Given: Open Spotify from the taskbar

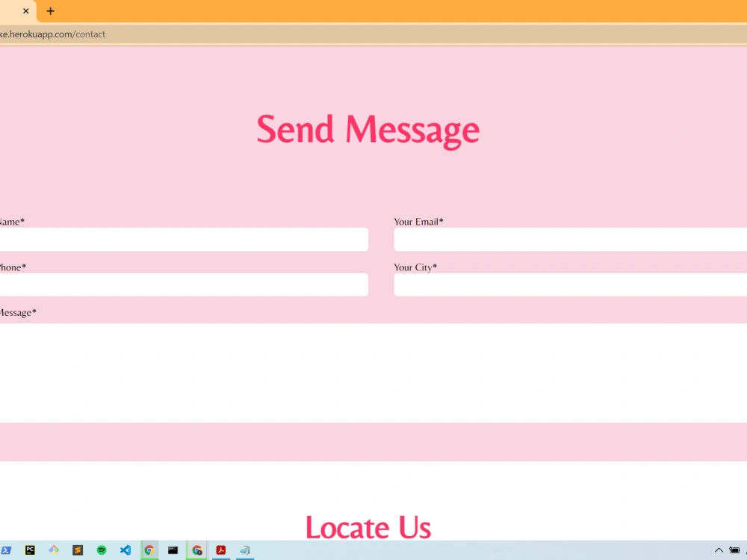Looking at the screenshot, I should pyautogui.click(x=102, y=550).
